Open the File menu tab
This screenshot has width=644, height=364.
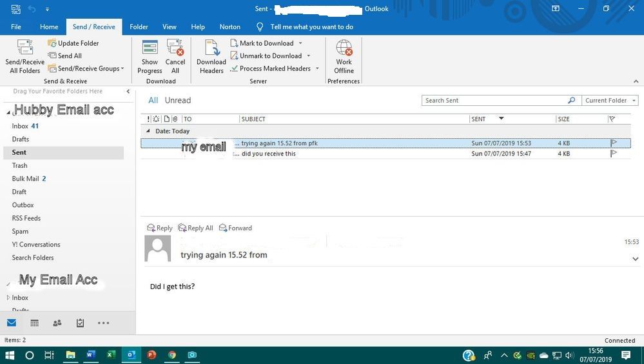point(16,27)
